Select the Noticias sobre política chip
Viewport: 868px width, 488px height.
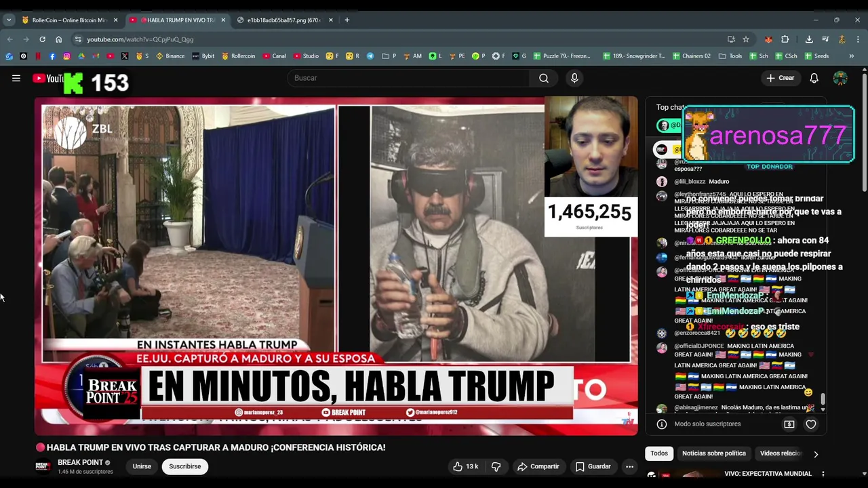[x=714, y=453]
